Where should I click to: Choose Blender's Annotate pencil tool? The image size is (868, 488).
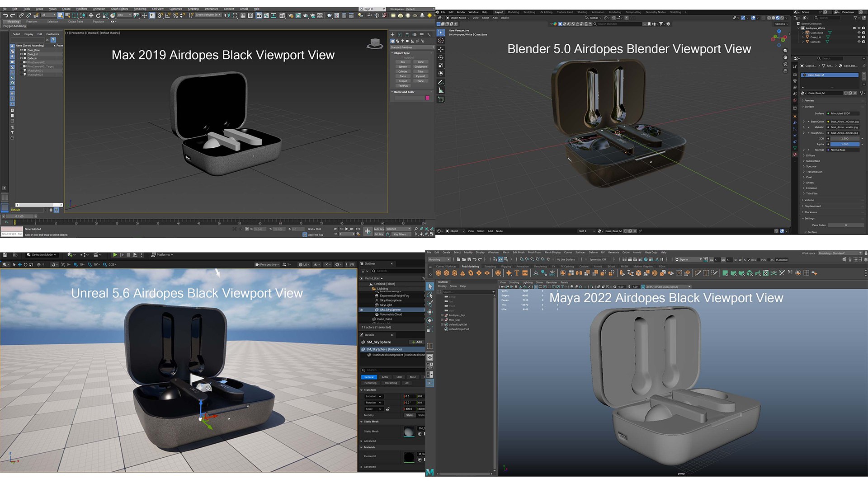click(x=441, y=82)
